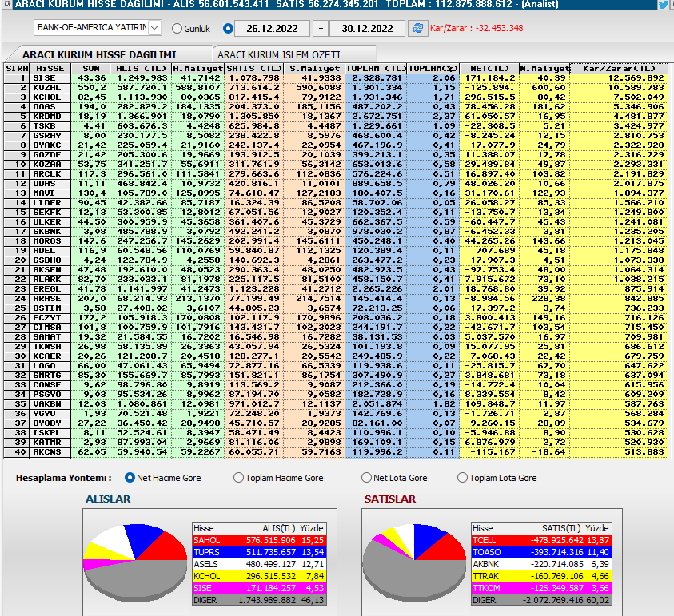Click the ALISLAR chart title
674x616 pixels.
tap(108, 499)
